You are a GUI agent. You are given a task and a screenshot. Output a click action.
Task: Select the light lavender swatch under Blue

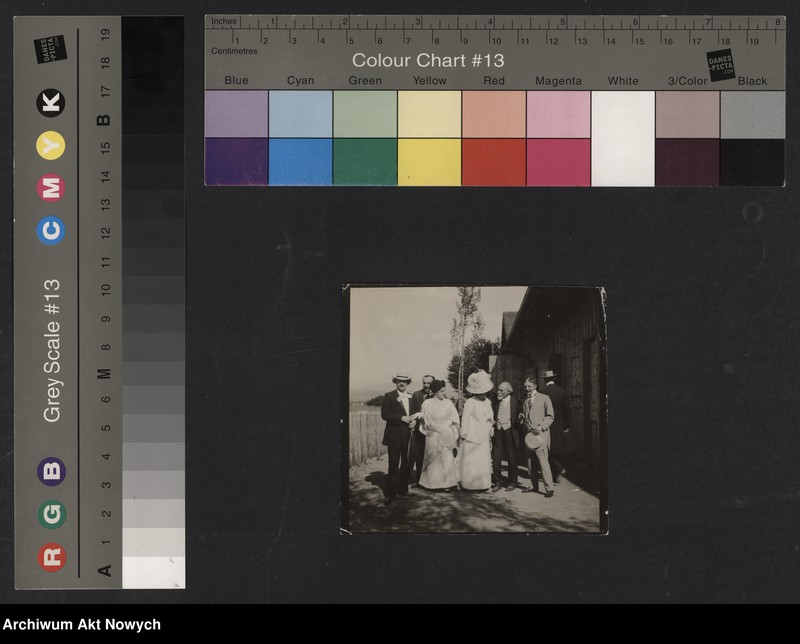(236, 114)
